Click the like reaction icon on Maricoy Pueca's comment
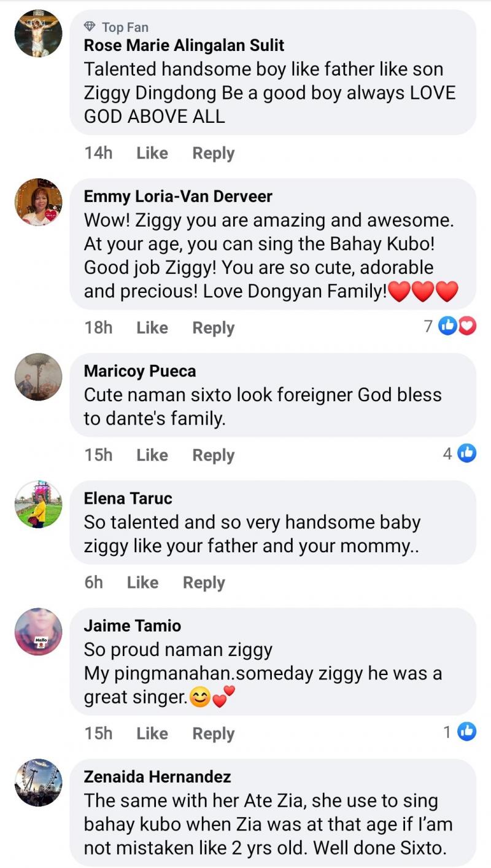Image resolution: width=491 pixels, height=868 pixels. pos(467,454)
